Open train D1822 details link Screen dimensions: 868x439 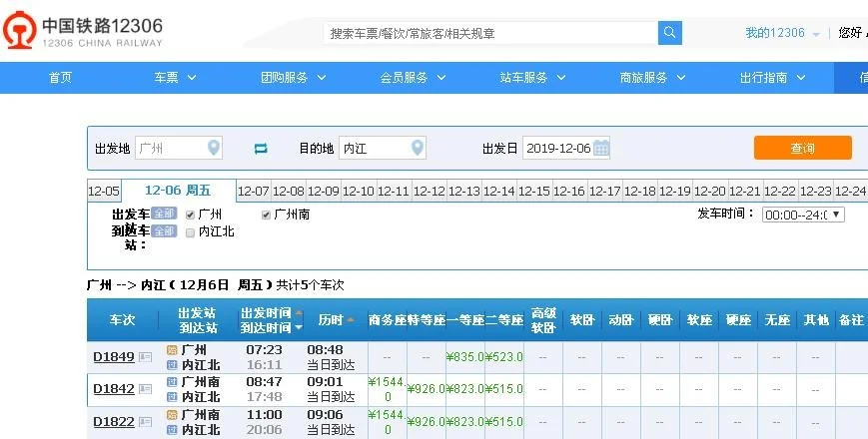click(114, 422)
